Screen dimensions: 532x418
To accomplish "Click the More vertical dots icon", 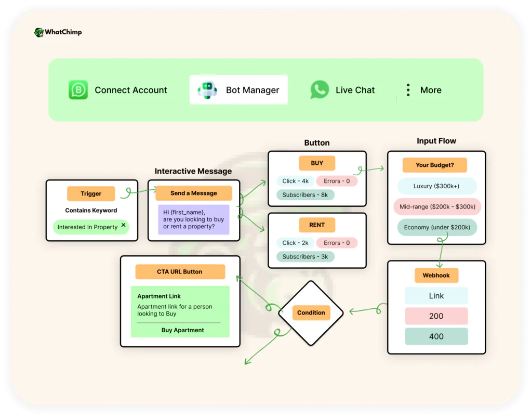I will pyautogui.click(x=407, y=89).
